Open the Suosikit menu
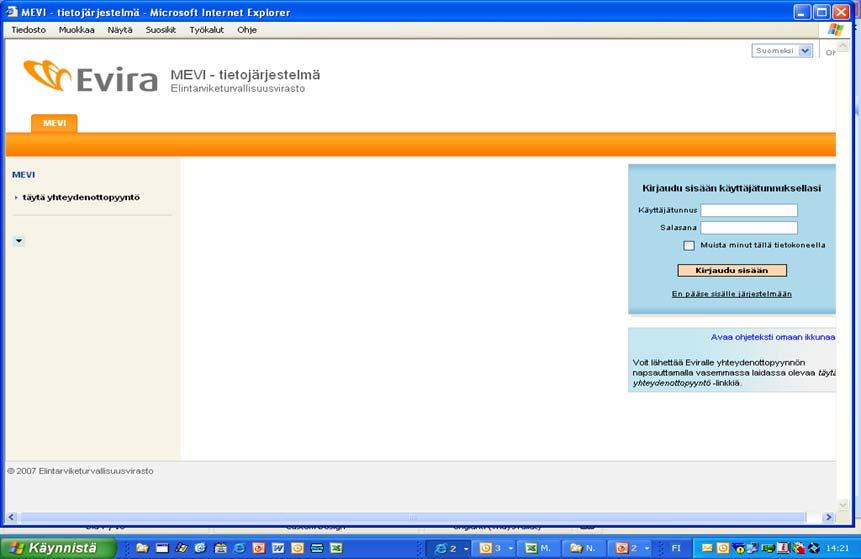 (x=160, y=30)
